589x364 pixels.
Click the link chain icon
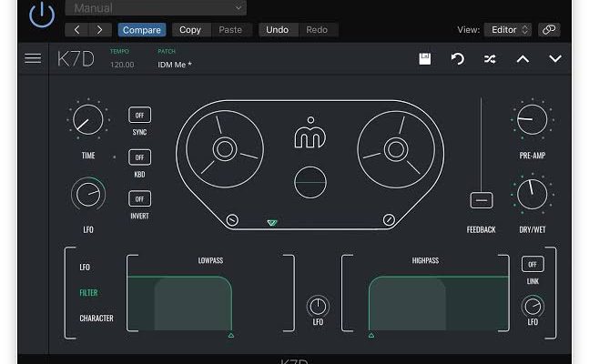point(549,30)
